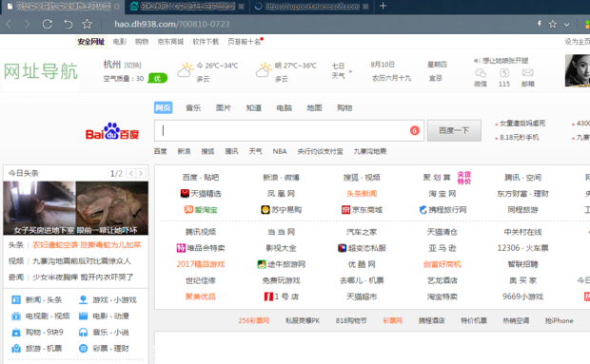Expand 七日天气 forecast arrow
This screenshot has height=364, width=590.
point(350,71)
